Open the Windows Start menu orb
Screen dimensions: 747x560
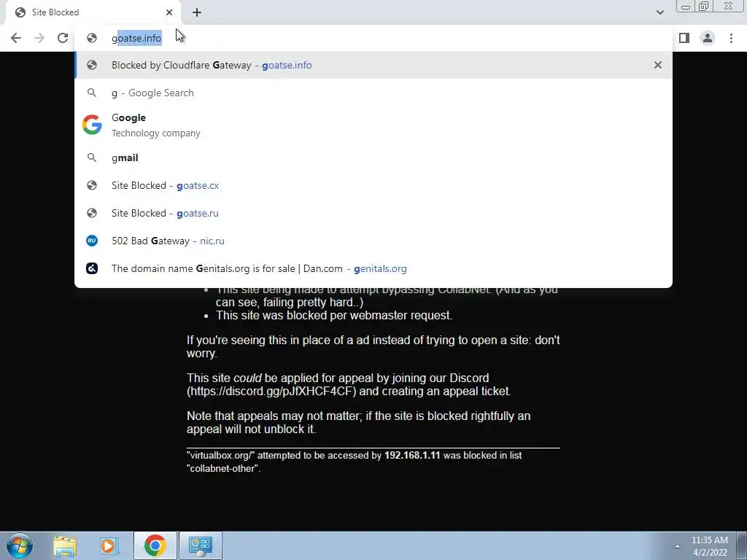click(20, 545)
